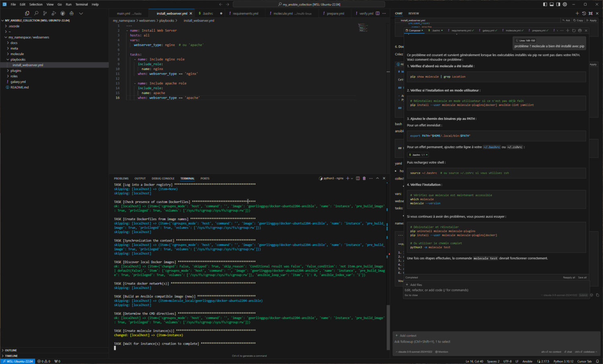Click WSL: Ubuntu-22.04 remote indicator
603x364 pixels.
pyautogui.click(x=18, y=361)
